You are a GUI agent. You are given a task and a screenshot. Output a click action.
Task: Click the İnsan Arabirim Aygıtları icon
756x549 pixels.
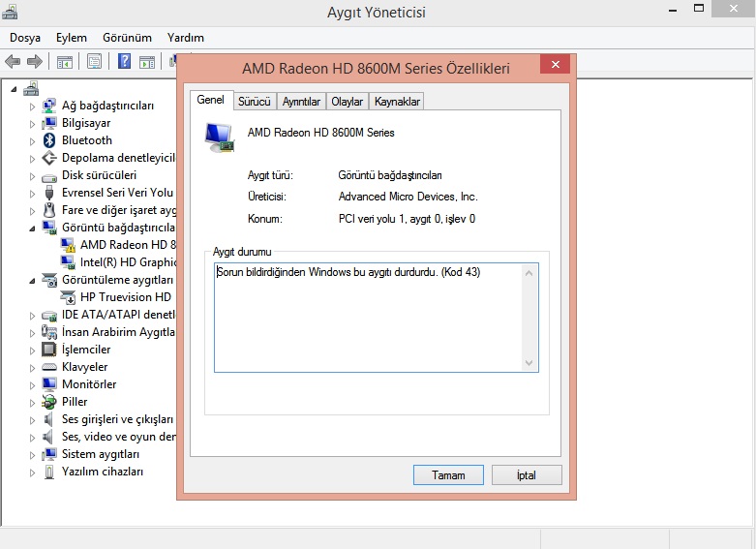pos(49,332)
